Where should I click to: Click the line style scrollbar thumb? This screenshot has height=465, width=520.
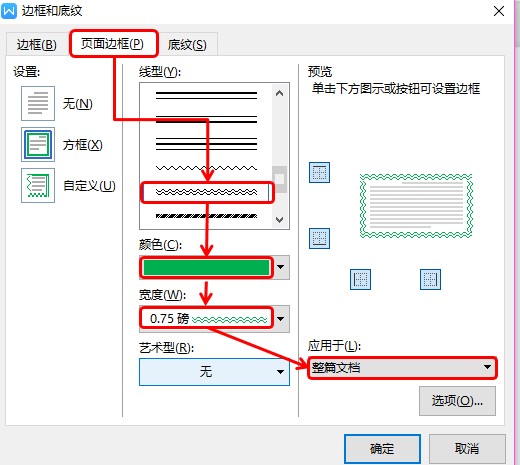click(x=280, y=179)
